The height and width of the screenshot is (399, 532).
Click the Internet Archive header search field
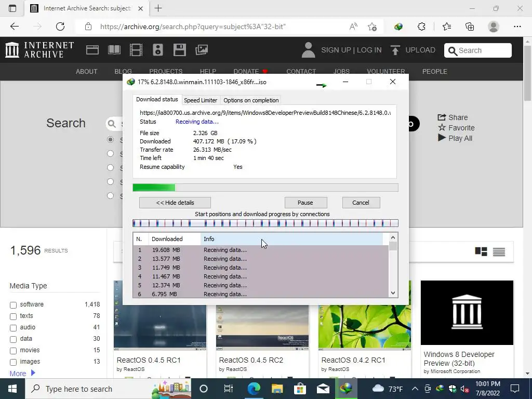(478, 50)
